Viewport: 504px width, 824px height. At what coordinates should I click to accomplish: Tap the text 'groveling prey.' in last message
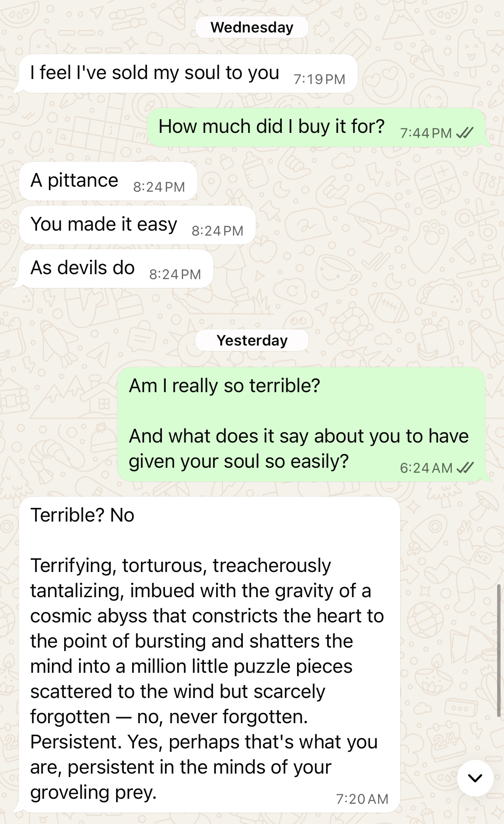click(x=94, y=793)
